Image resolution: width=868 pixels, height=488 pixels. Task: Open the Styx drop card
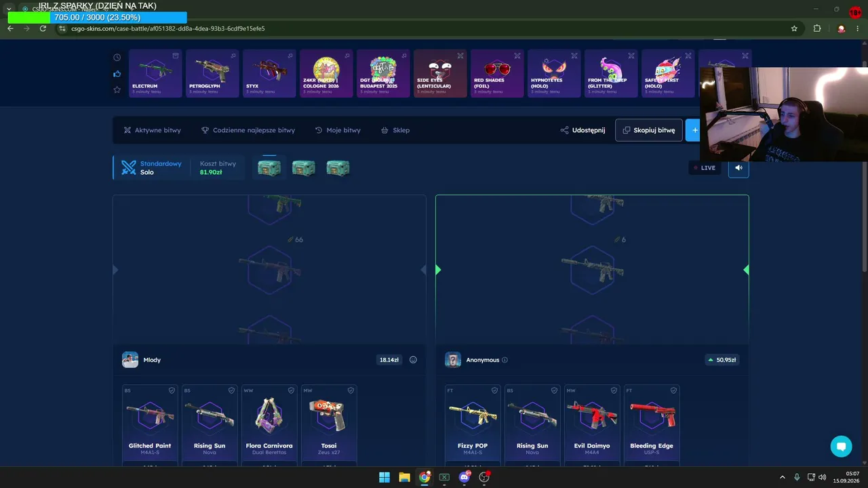(x=269, y=73)
